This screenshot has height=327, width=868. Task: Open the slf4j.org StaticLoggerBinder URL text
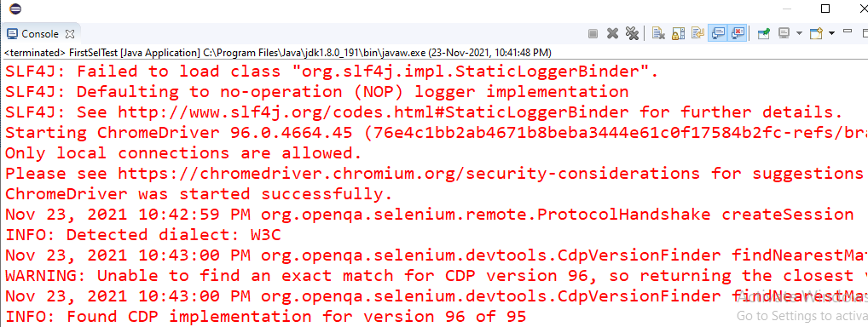(x=373, y=112)
